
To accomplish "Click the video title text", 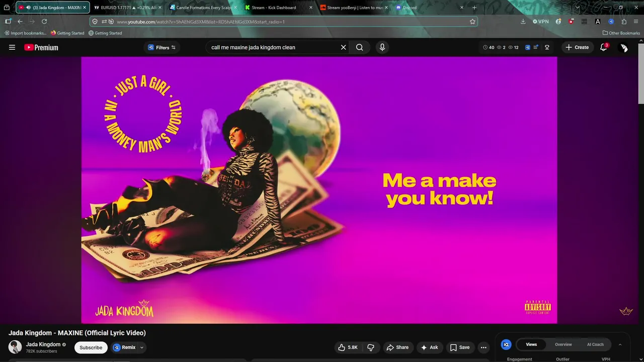I will 77,333.
